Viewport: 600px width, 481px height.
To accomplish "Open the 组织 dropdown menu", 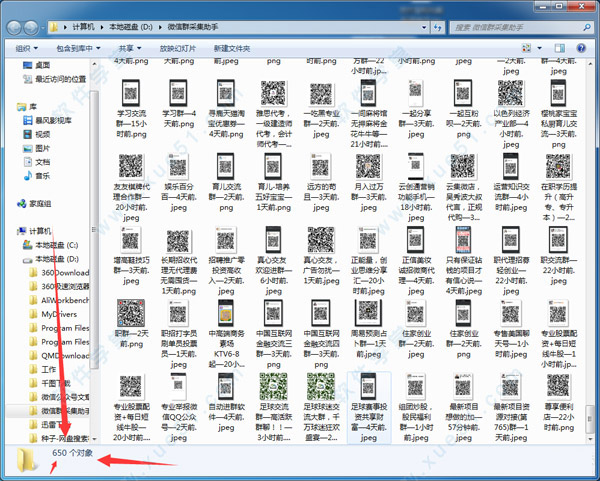I will (26, 48).
